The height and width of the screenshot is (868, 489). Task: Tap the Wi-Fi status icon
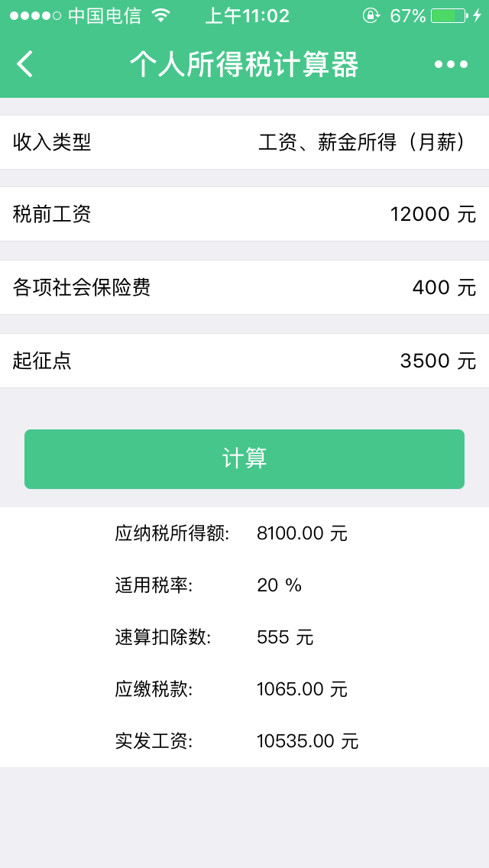(x=160, y=15)
